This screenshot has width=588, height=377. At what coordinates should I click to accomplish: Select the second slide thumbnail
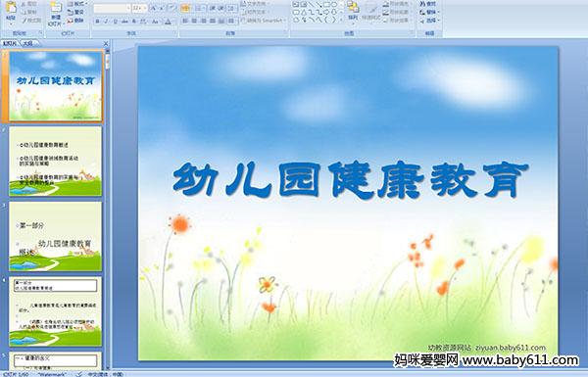[x=56, y=162]
